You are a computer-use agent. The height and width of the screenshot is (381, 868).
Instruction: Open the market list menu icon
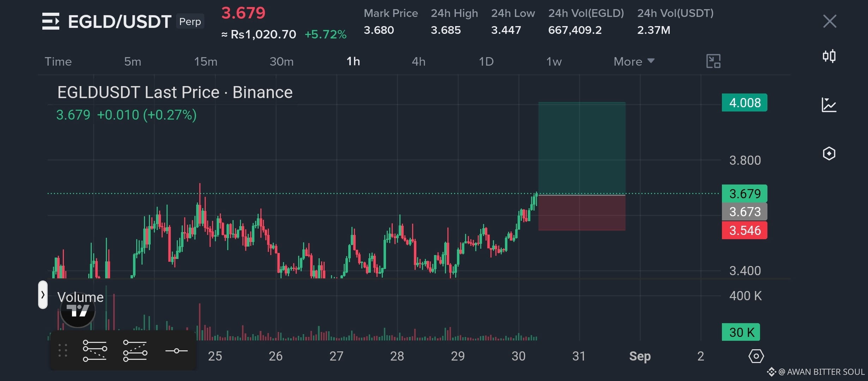tap(51, 21)
